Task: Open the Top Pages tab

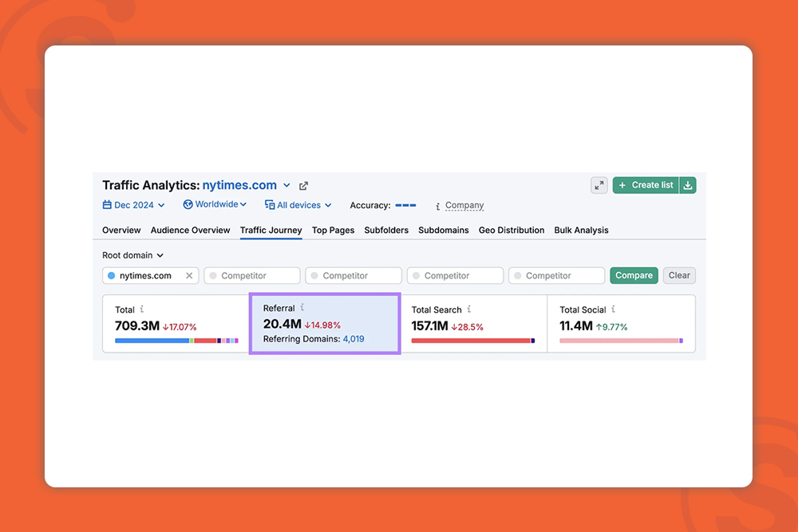Action: tap(333, 231)
